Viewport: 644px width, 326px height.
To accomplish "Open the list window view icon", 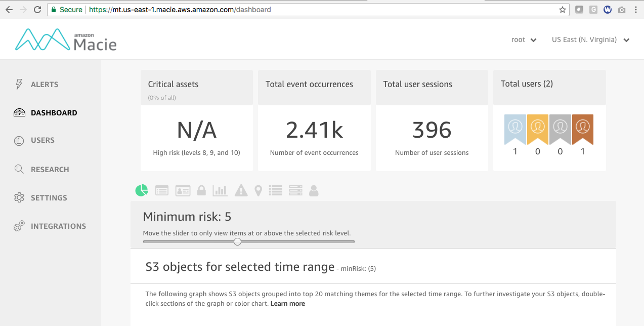I will pos(162,190).
